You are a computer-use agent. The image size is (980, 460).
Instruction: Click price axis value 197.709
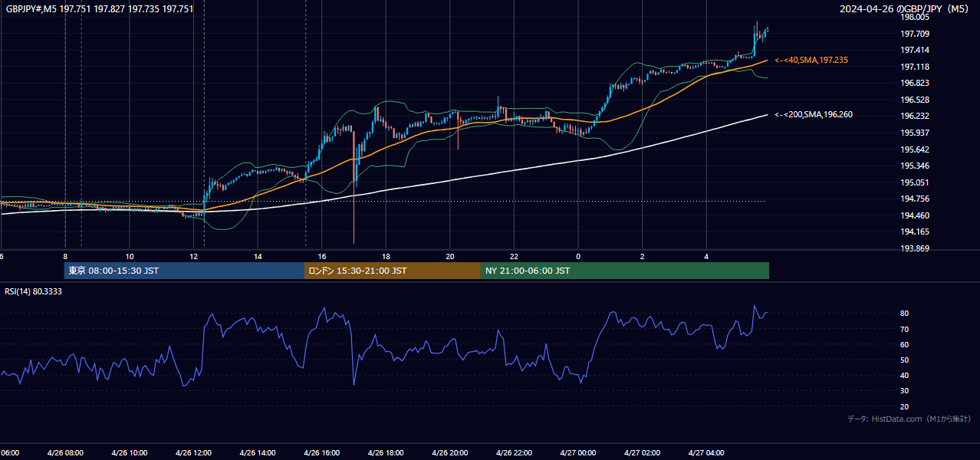(x=916, y=34)
